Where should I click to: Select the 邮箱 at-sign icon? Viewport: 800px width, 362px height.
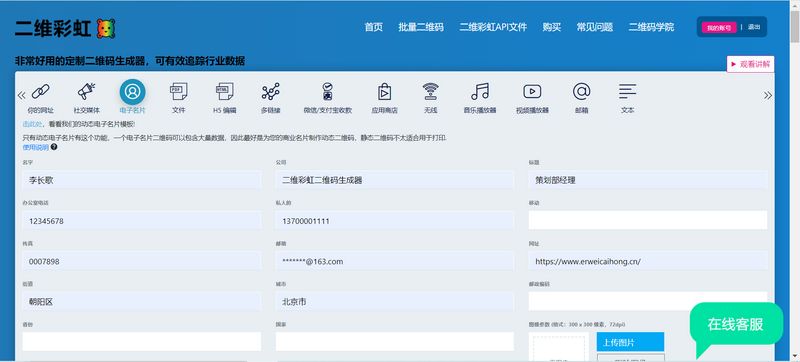(x=582, y=92)
